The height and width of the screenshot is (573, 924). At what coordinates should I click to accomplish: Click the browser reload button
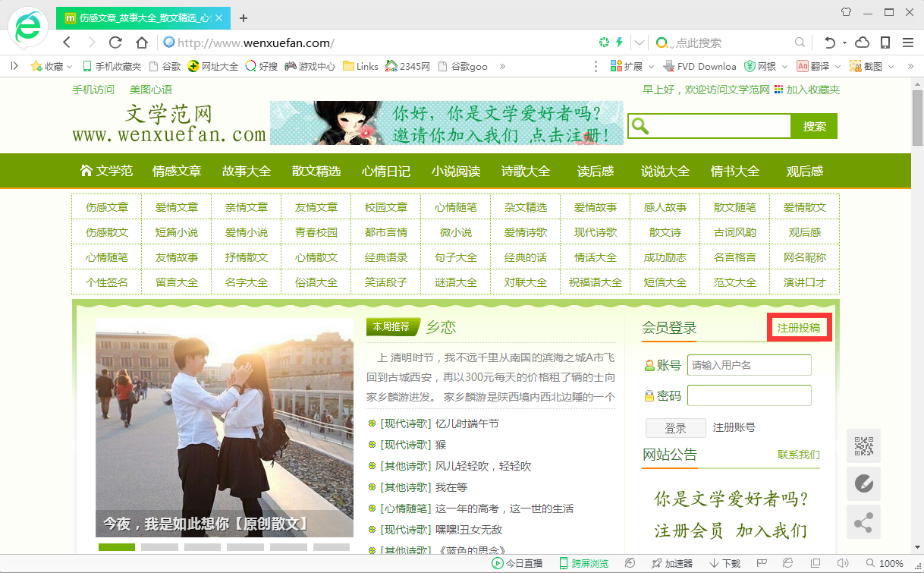click(x=115, y=43)
